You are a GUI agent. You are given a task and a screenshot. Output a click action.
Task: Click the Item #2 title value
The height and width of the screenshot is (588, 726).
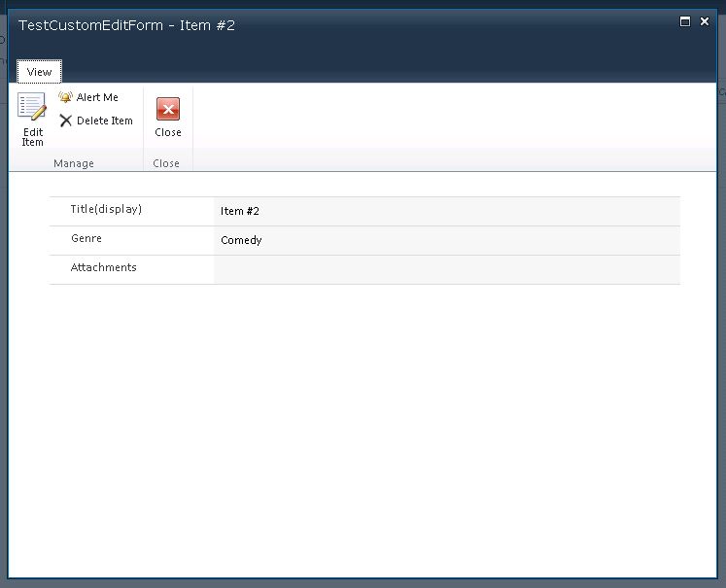240,211
